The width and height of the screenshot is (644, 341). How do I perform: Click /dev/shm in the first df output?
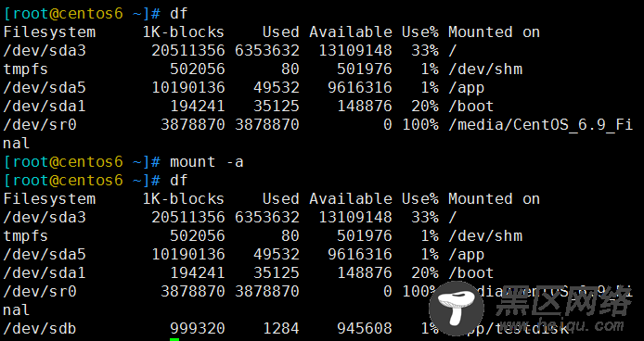point(485,69)
